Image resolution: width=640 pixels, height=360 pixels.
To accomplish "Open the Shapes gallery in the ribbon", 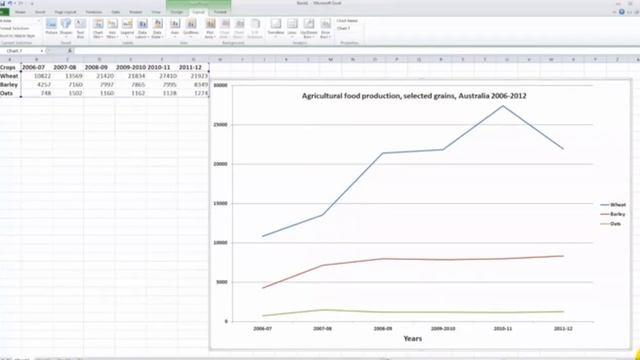I will [66, 27].
